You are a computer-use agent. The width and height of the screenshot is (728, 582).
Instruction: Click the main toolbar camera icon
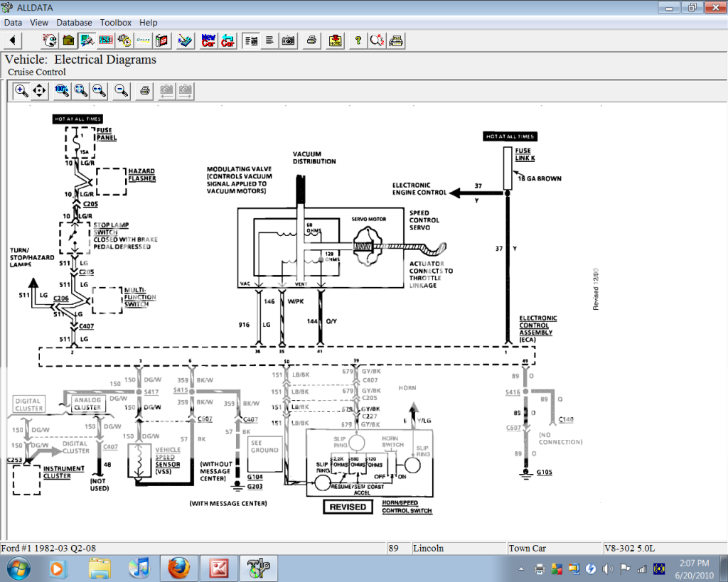289,41
